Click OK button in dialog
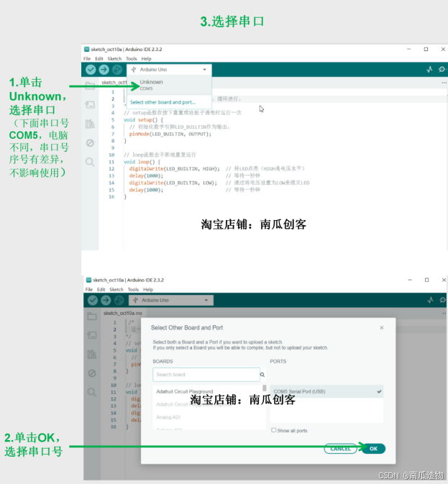Viewport: 448px width, 484px height. (373, 449)
